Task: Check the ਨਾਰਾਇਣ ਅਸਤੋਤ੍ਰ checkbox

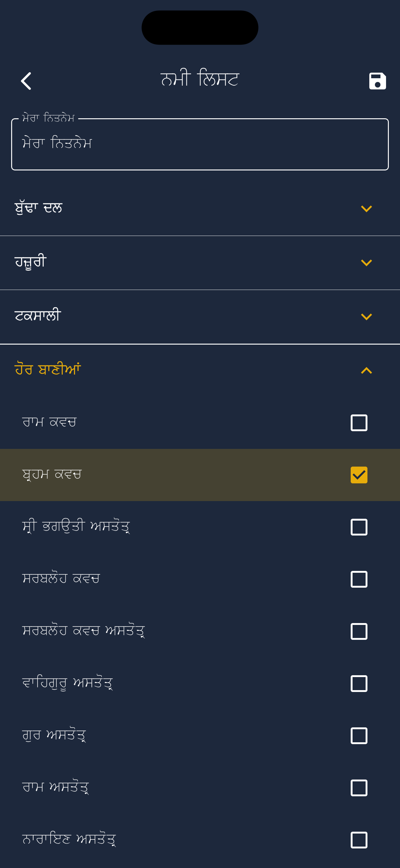Action: (x=359, y=840)
